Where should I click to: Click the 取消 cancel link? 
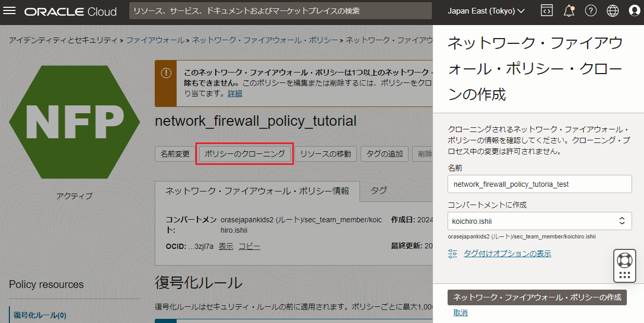[460, 313]
